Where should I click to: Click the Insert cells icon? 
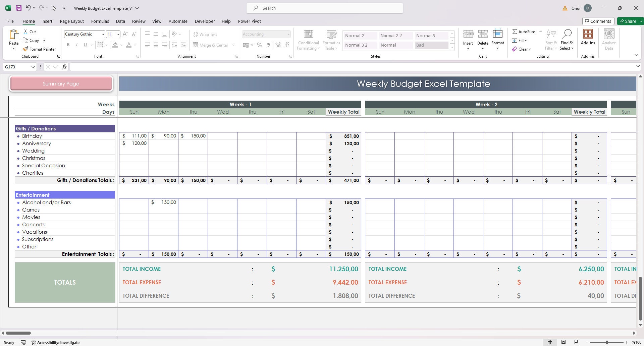point(468,34)
